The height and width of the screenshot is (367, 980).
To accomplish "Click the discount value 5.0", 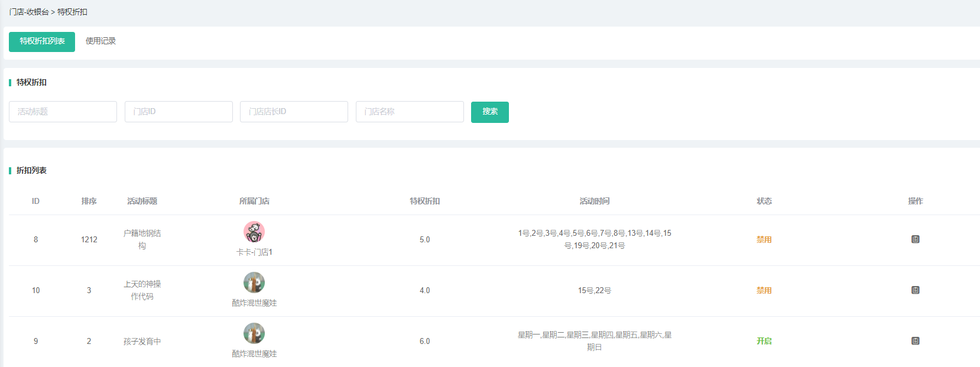I will [425, 239].
